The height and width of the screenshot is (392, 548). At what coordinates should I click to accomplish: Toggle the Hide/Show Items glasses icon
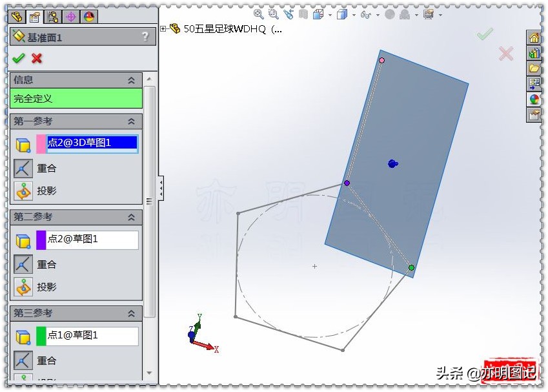coord(365,14)
